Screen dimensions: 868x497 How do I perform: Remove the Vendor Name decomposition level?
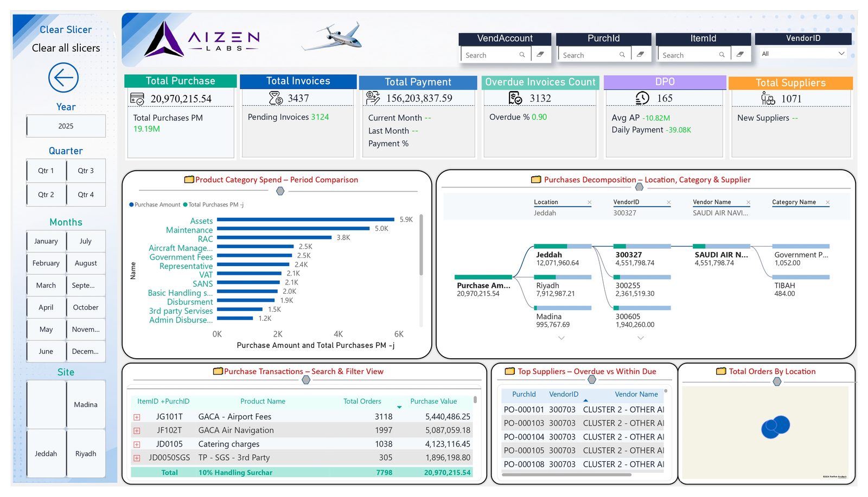[748, 202]
